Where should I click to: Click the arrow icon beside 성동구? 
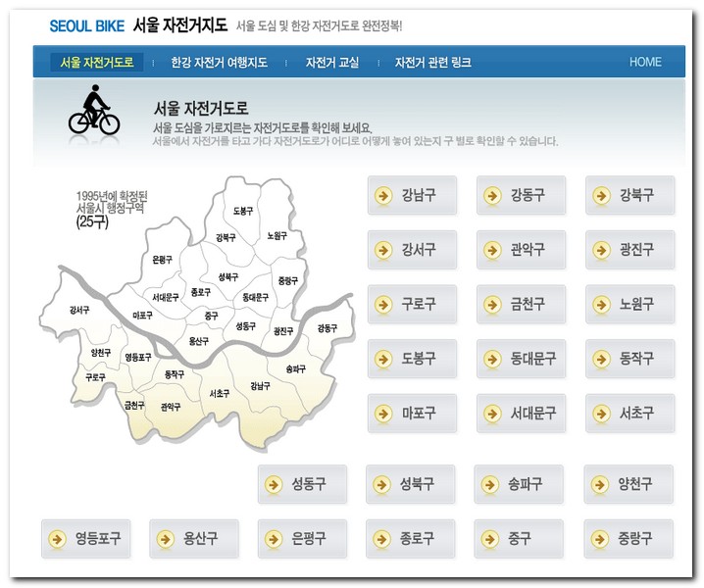click(273, 484)
